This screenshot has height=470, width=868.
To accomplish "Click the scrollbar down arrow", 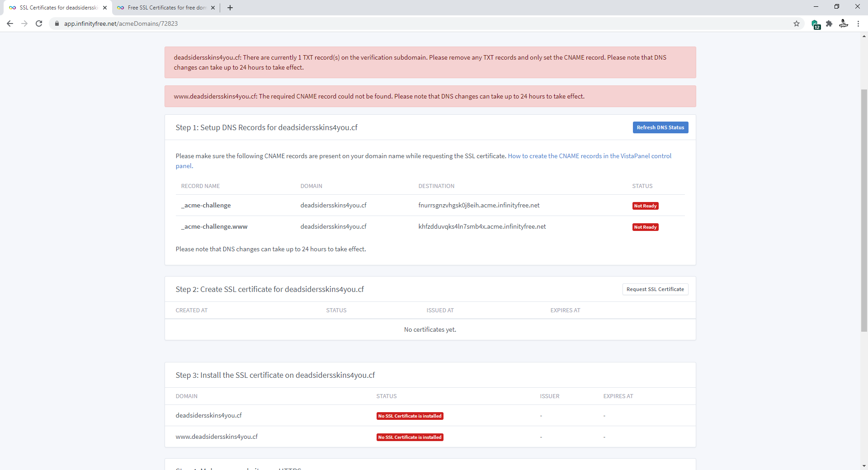I will coord(864,466).
